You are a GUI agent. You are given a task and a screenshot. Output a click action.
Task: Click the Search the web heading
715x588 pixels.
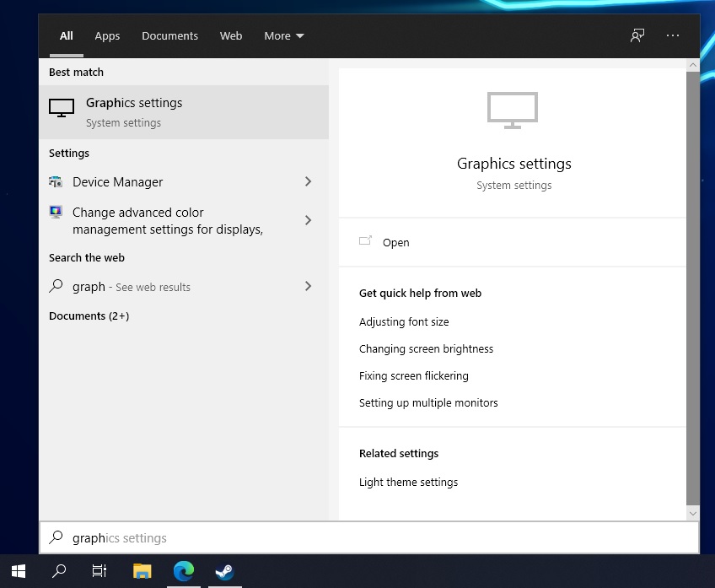(87, 258)
